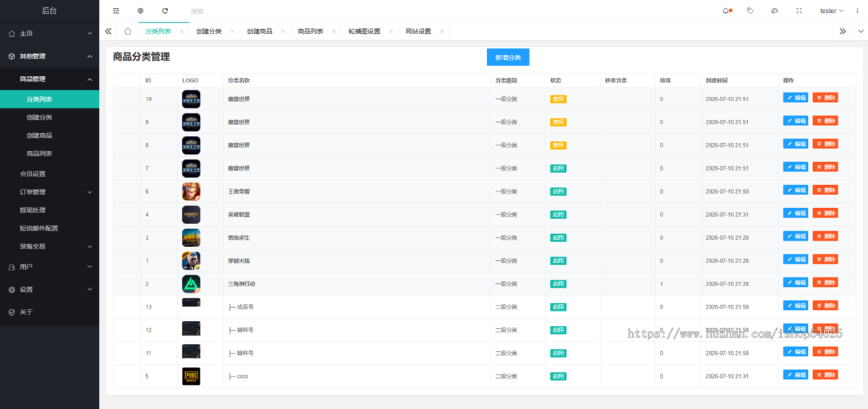Close the 商品列表 tab with its x

click(x=333, y=32)
